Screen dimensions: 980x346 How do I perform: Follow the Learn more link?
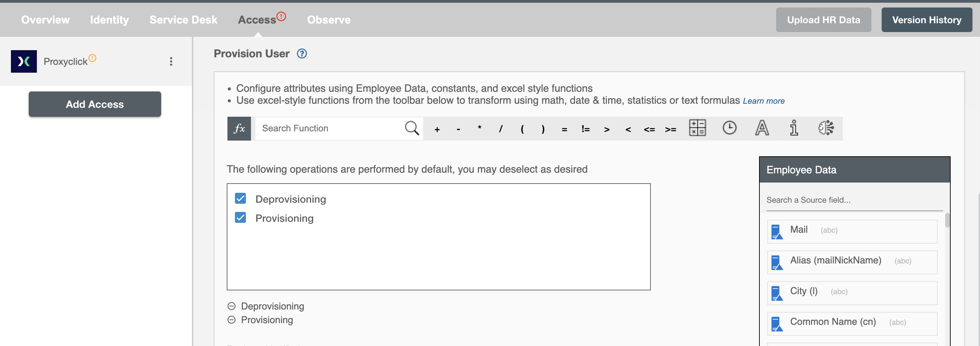[764, 101]
